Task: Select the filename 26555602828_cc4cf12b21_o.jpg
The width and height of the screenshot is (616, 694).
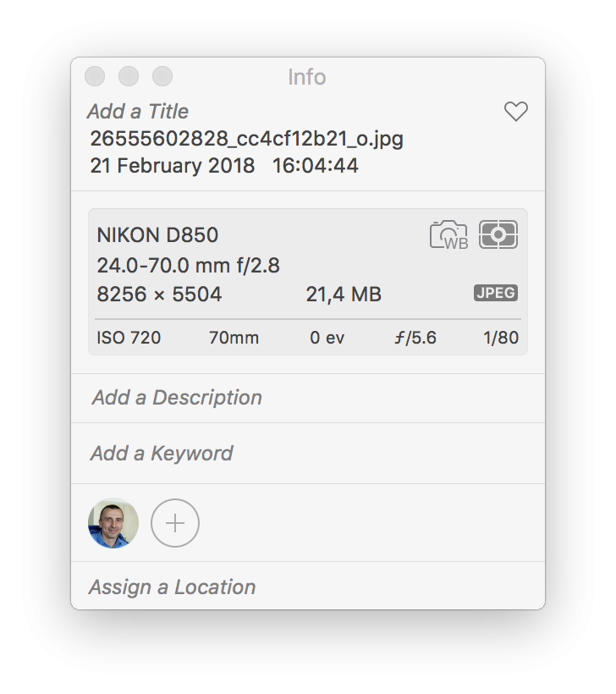Action: coord(246,139)
